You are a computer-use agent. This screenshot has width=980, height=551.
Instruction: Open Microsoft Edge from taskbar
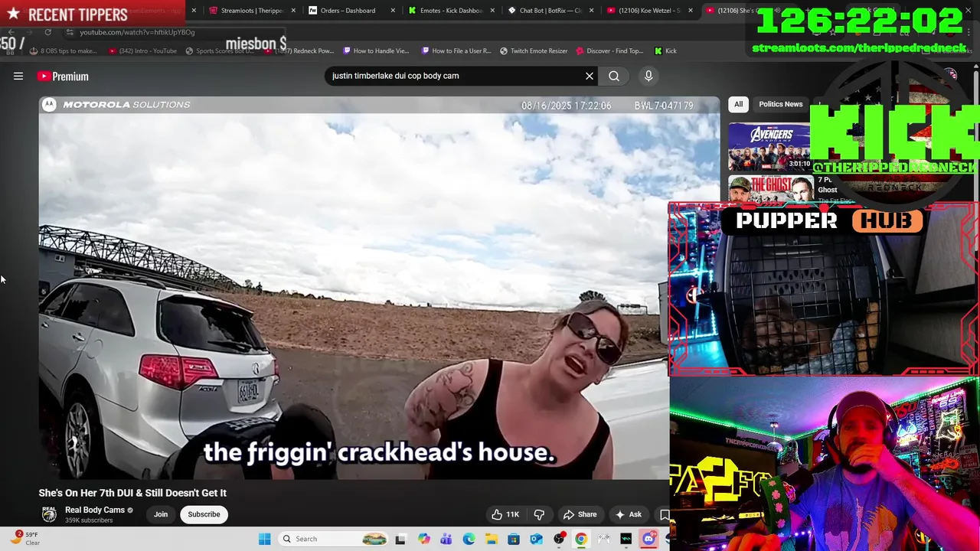pyautogui.click(x=469, y=539)
